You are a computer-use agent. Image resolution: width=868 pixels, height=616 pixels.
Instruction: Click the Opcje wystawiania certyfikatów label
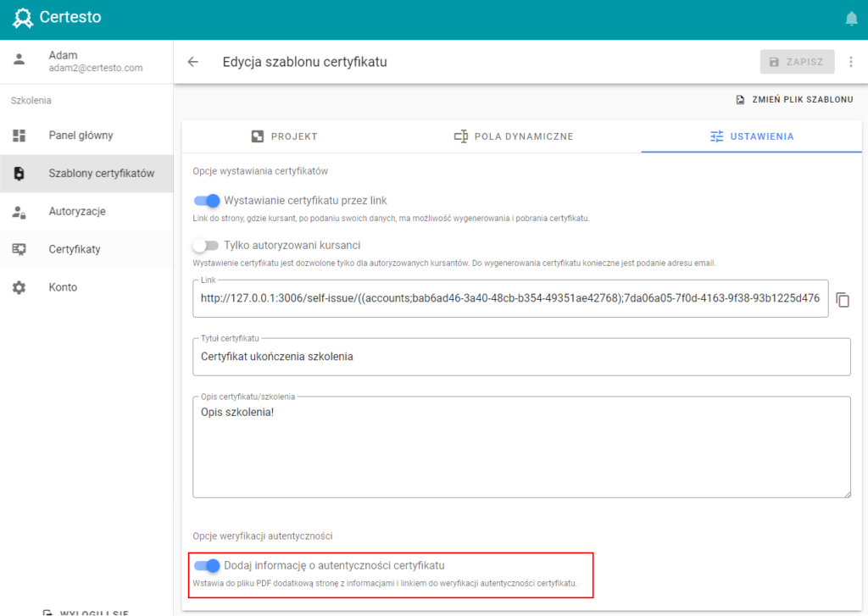point(260,171)
